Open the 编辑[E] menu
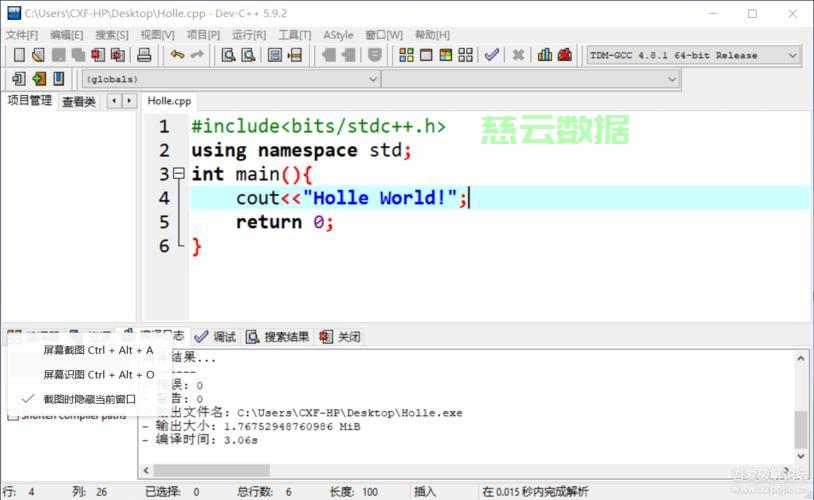 coord(66,35)
